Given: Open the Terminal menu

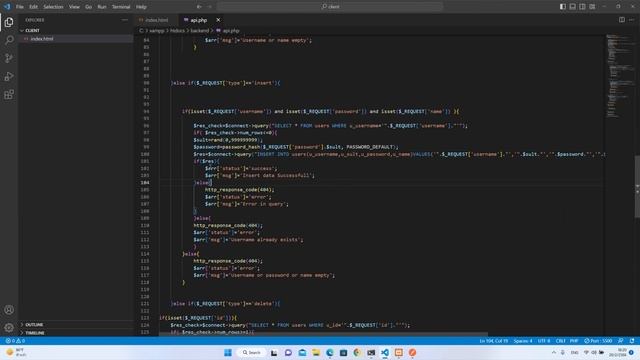Looking at the screenshot, I should (121, 7).
